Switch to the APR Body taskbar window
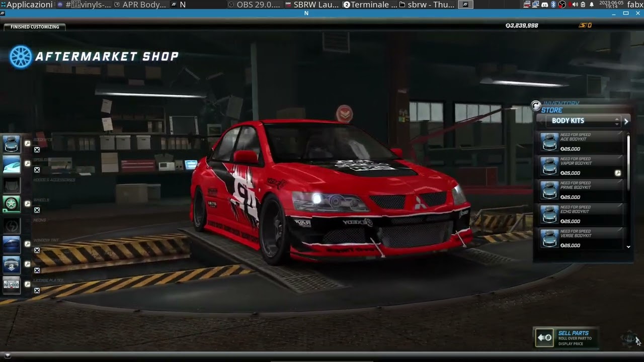Viewport: 644px width, 362px height. [x=140, y=5]
